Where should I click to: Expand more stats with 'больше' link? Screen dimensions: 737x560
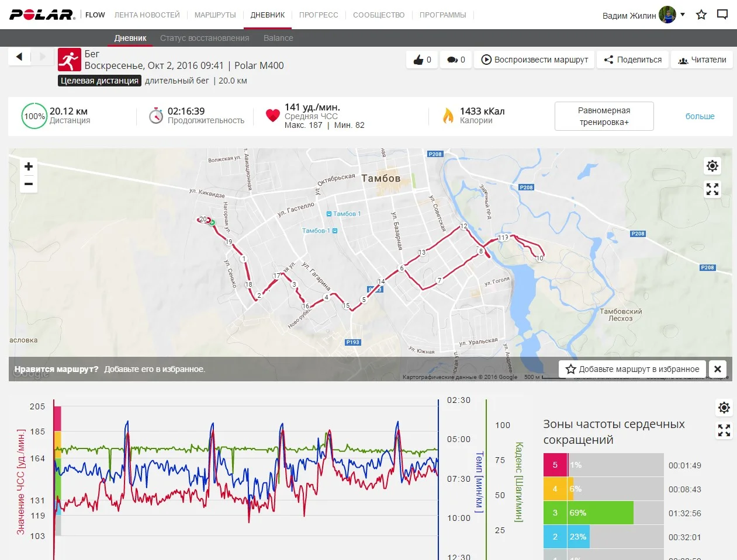700,116
